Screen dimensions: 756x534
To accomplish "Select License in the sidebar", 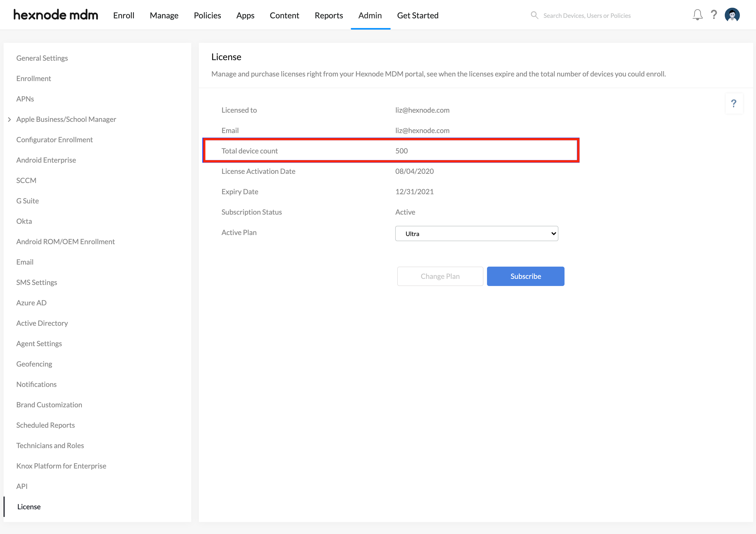I will (29, 507).
